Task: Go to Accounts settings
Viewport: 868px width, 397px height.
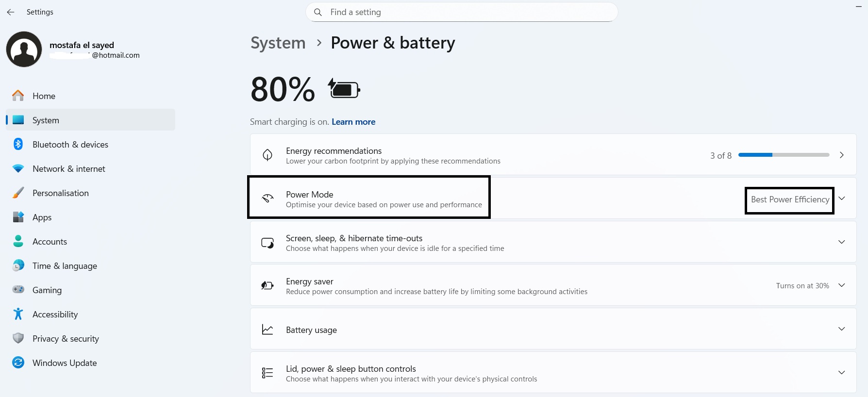Action: pos(50,242)
